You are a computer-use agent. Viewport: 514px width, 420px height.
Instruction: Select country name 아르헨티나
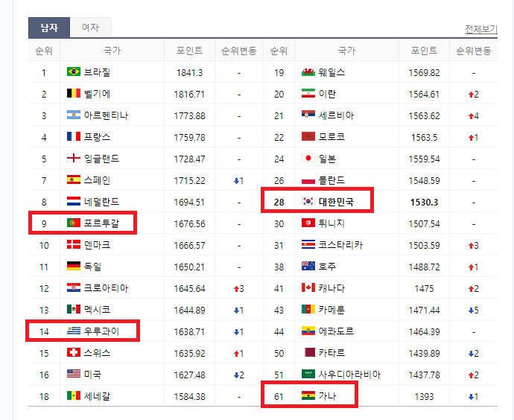tap(106, 115)
